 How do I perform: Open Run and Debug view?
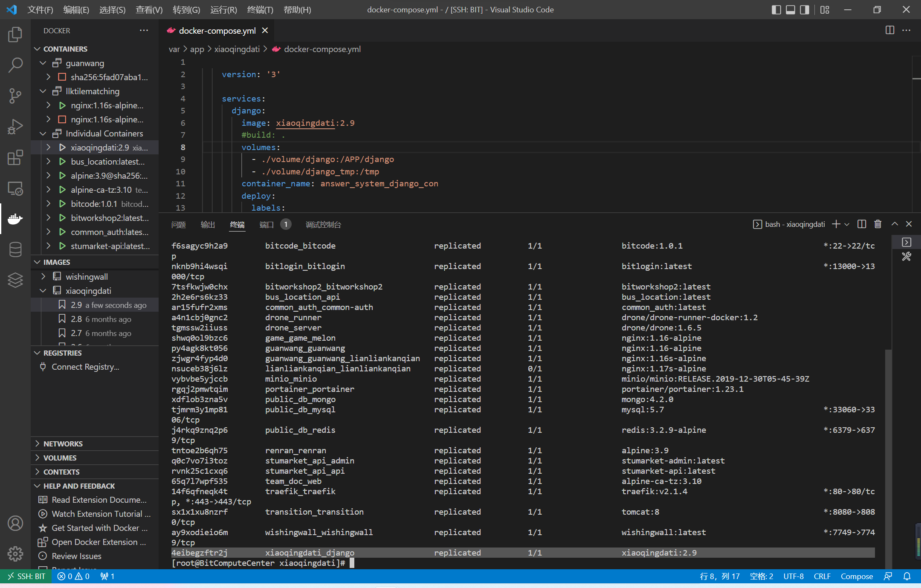click(15, 127)
